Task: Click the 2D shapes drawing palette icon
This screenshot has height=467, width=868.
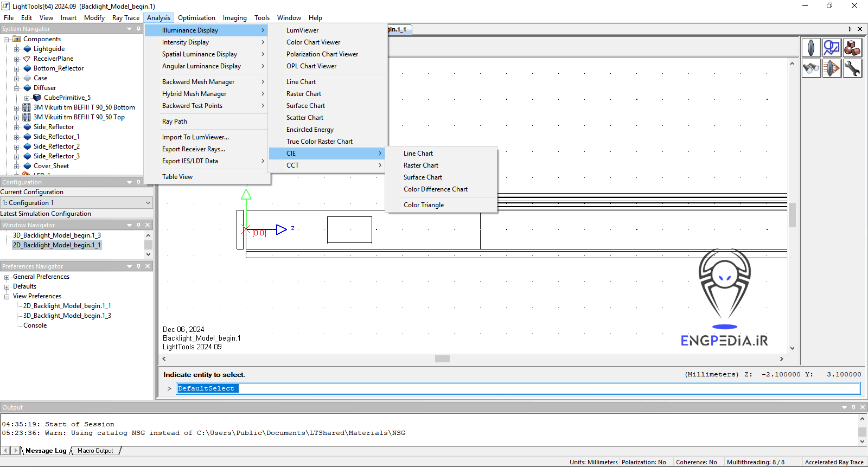Action: point(832,48)
